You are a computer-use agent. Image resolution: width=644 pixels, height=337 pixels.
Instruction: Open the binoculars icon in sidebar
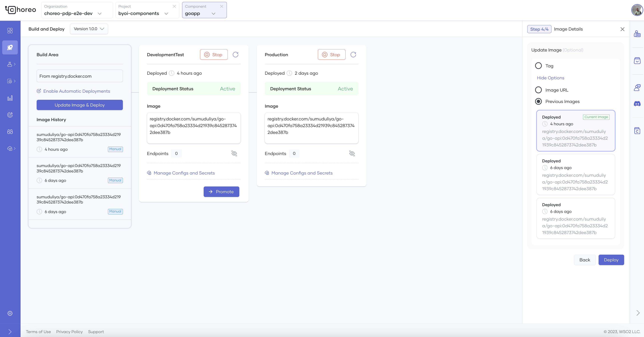pyautogui.click(x=10, y=132)
